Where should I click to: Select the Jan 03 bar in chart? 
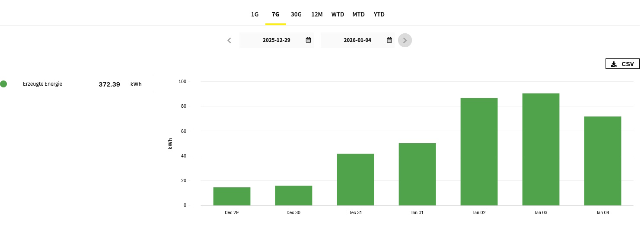point(541,149)
